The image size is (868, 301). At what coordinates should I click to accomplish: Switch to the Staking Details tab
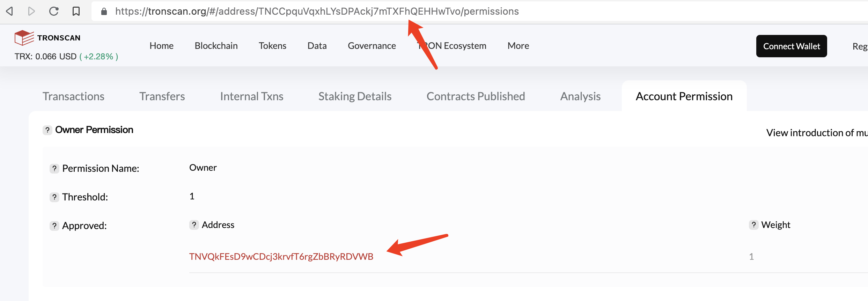[355, 96]
